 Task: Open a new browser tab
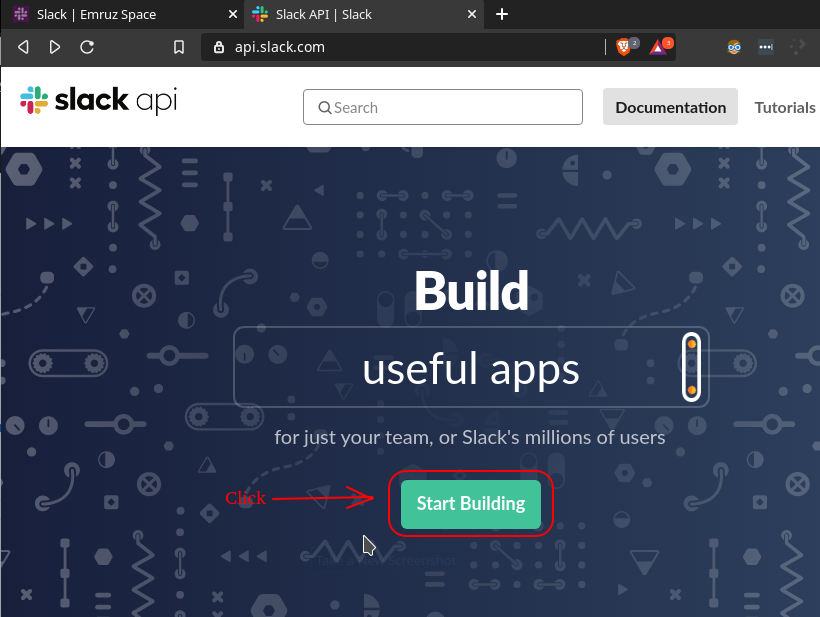502,14
